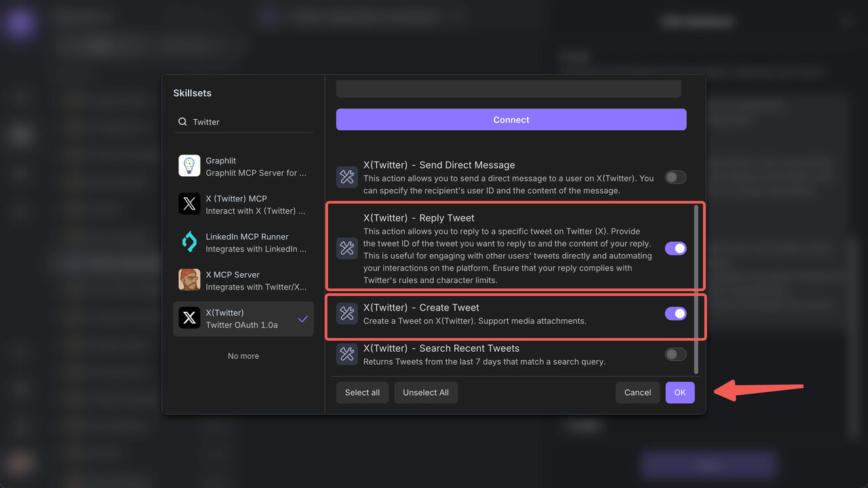Select the X (Twitter) MCP logo icon
The height and width of the screenshot is (488, 868).
(189, 204)
